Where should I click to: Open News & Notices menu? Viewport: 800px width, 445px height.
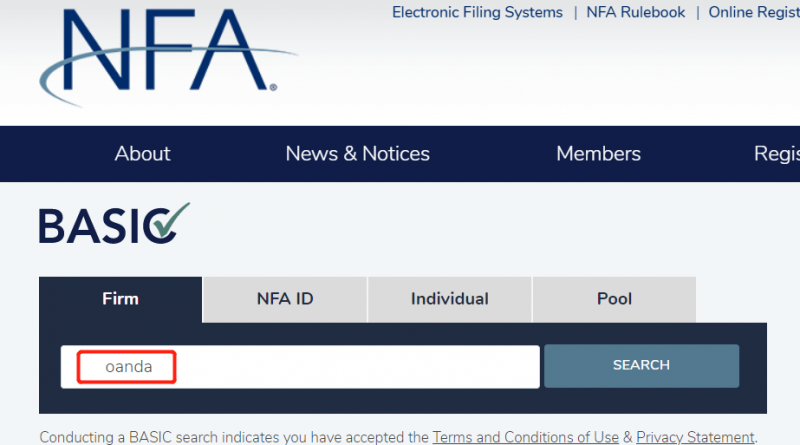358,154
